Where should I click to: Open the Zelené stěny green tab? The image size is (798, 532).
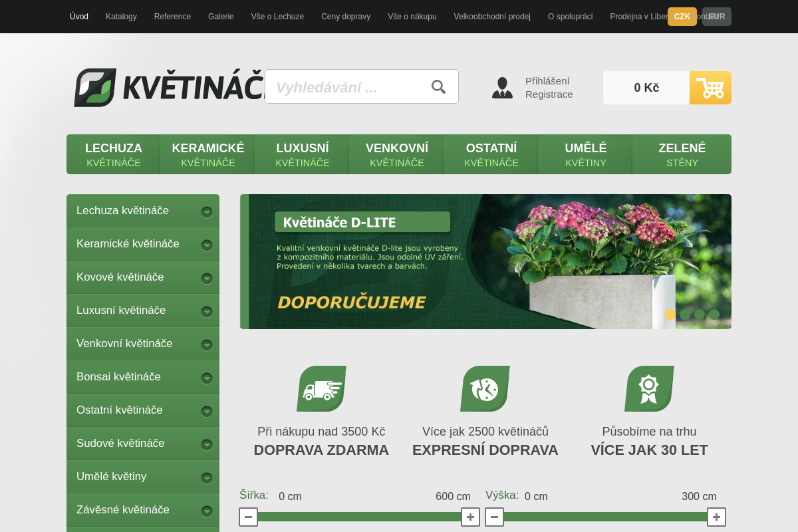tap(682, 154)
